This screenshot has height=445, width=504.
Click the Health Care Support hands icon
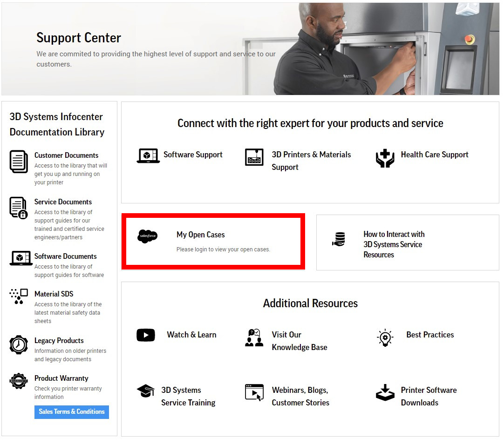(x=385, y=158)
